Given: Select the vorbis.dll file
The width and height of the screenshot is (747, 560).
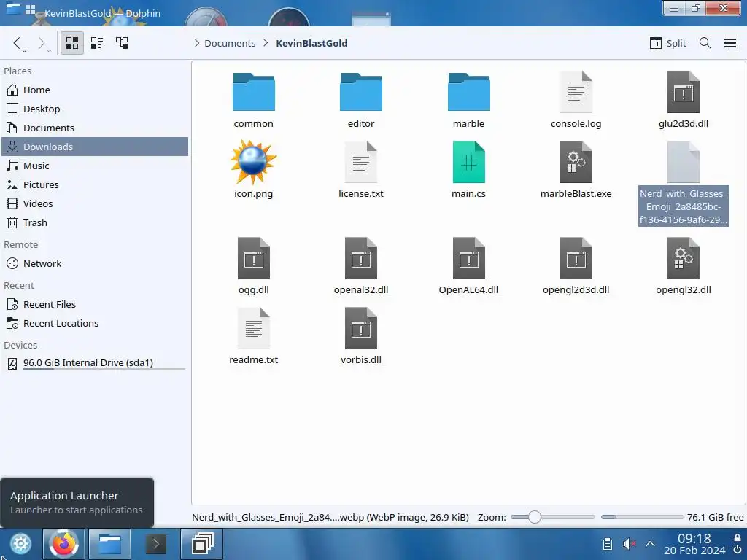Looking at the screenshot, I should 361,336.
